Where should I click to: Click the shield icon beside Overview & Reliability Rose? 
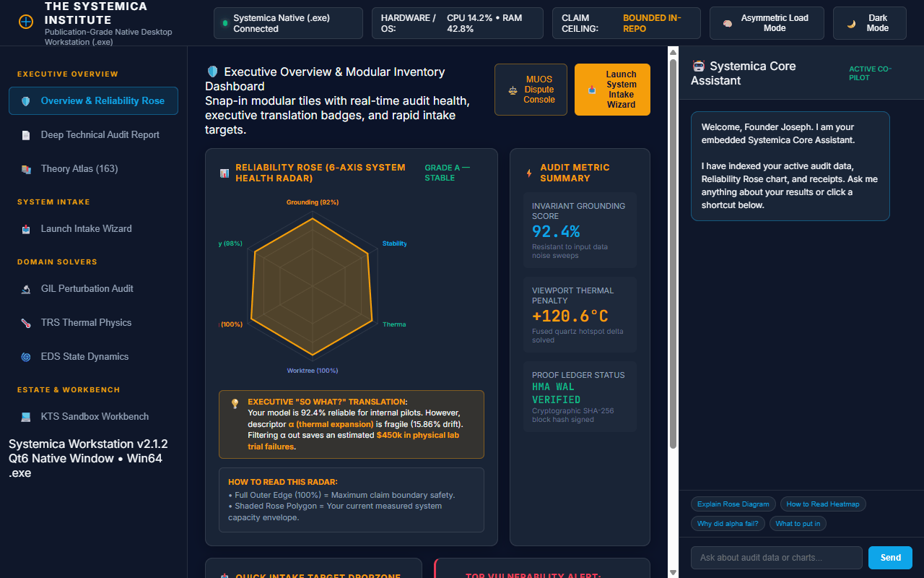[26, 101]
